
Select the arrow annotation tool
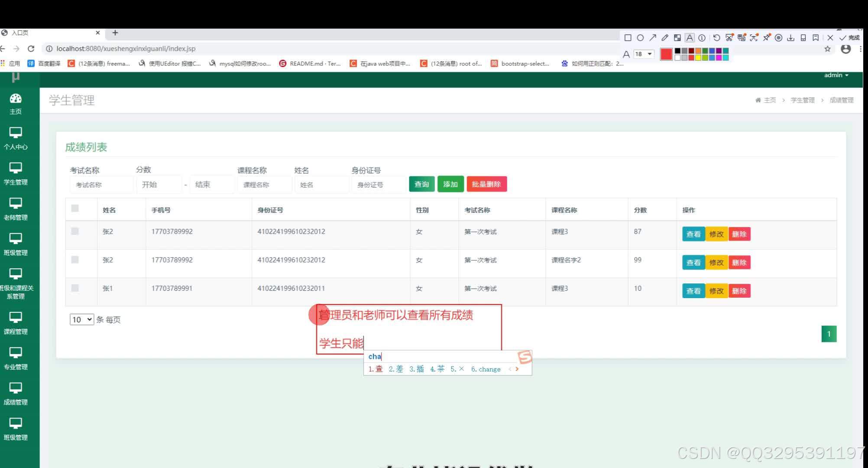tap(653, 38)
